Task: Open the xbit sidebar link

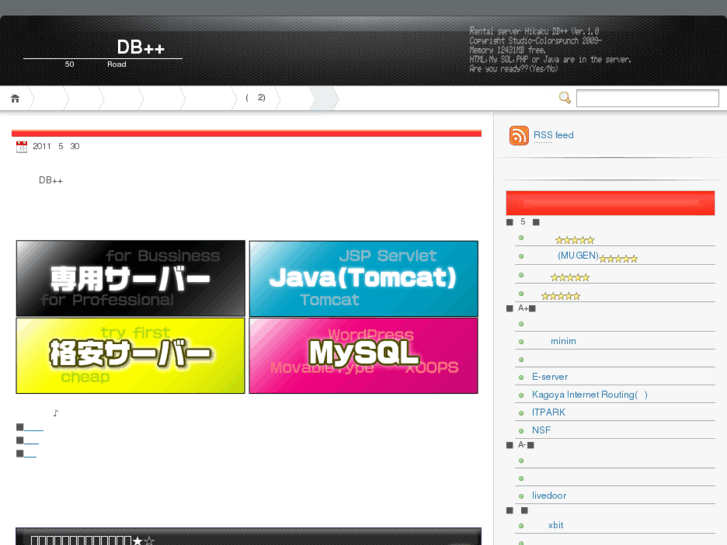Action: click(x=555, y=525)
